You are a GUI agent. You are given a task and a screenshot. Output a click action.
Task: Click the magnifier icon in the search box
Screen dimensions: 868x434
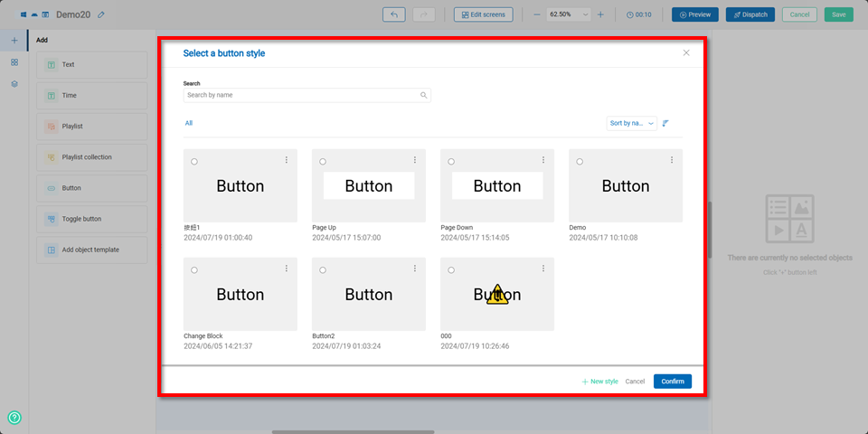pos(423,95)
